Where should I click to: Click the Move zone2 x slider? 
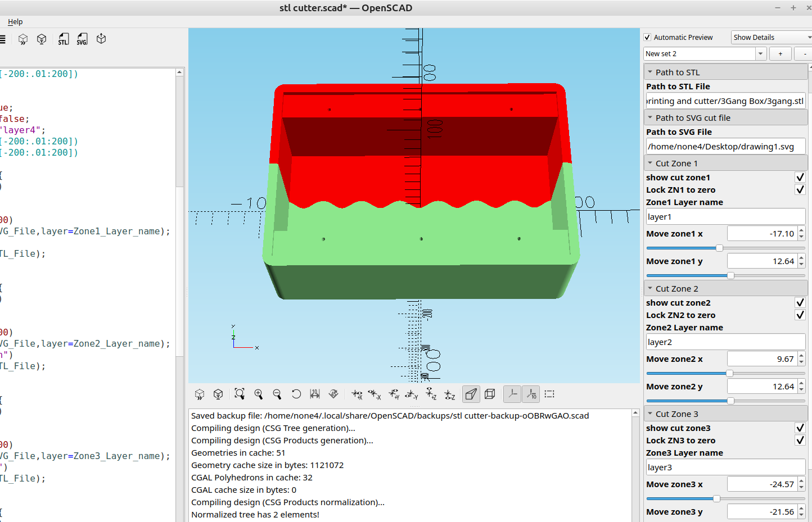point(725,373)
